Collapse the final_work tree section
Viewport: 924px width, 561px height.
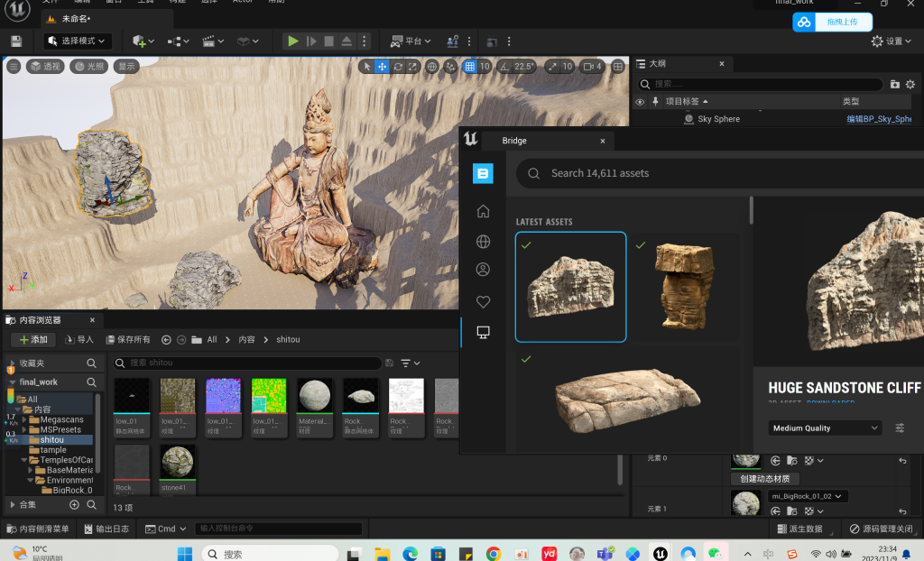point(13,382)
